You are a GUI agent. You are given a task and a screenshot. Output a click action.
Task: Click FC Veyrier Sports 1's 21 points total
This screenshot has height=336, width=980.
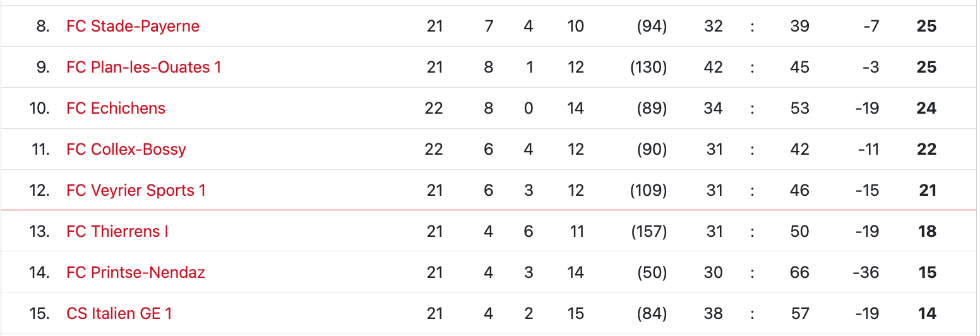tap(927, 191)
